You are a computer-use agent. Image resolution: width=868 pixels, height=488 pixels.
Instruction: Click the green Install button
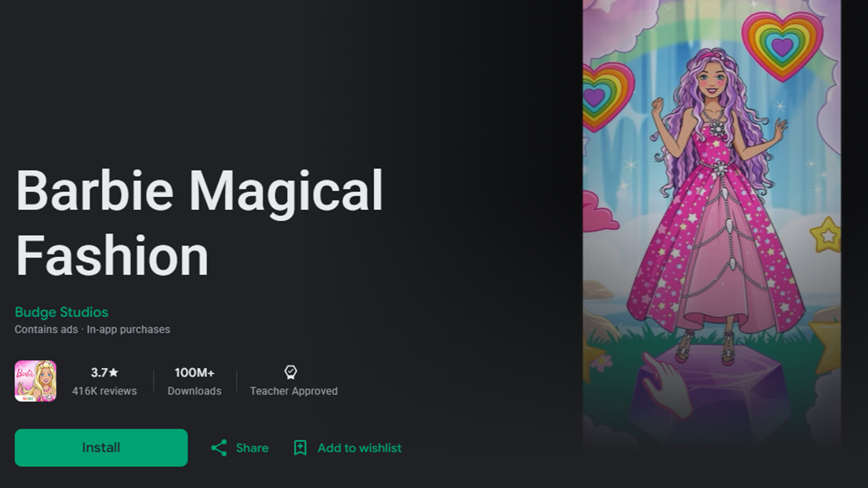pyautogui.click(x=101, y=447)
